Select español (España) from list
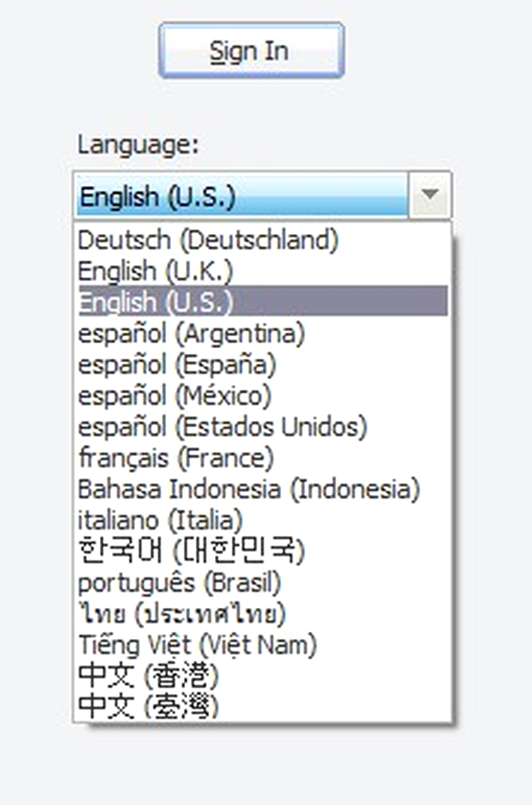This screenshot has height=805, width=532. point(262,364)
